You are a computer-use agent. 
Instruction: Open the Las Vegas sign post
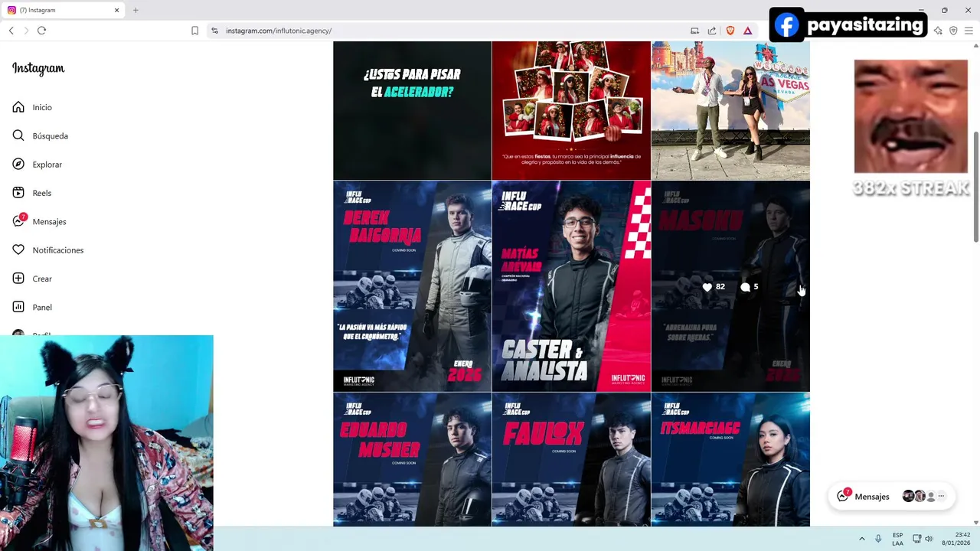click(x=730, y=110)
